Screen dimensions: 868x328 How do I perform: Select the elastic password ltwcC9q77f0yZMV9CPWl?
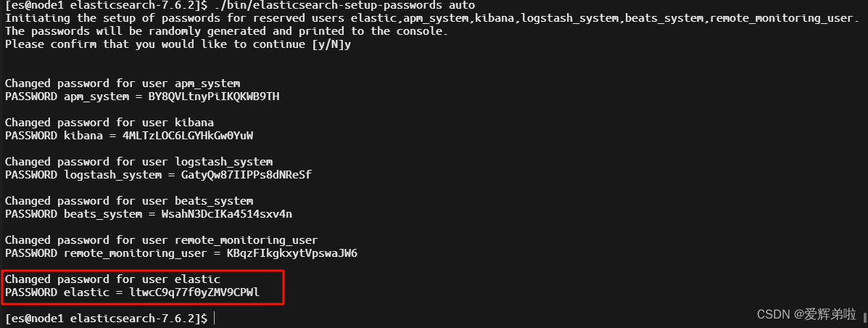click(194, 292)
